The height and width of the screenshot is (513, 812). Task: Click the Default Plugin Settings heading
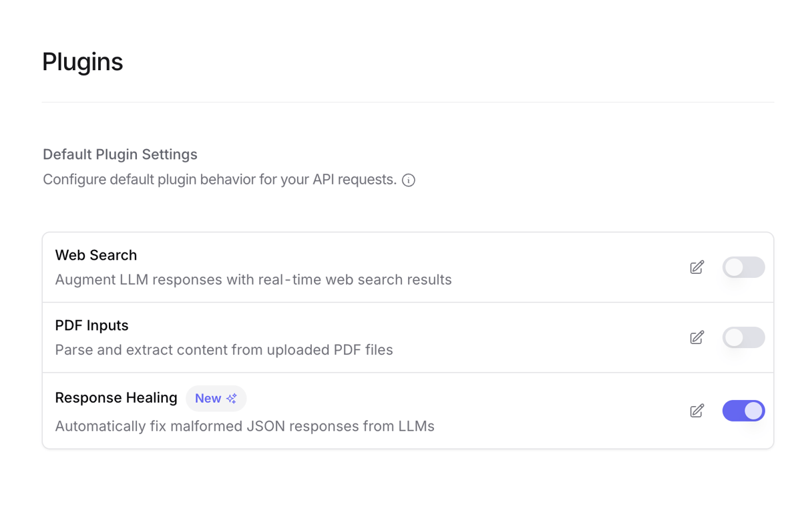(x=120, y=154)
